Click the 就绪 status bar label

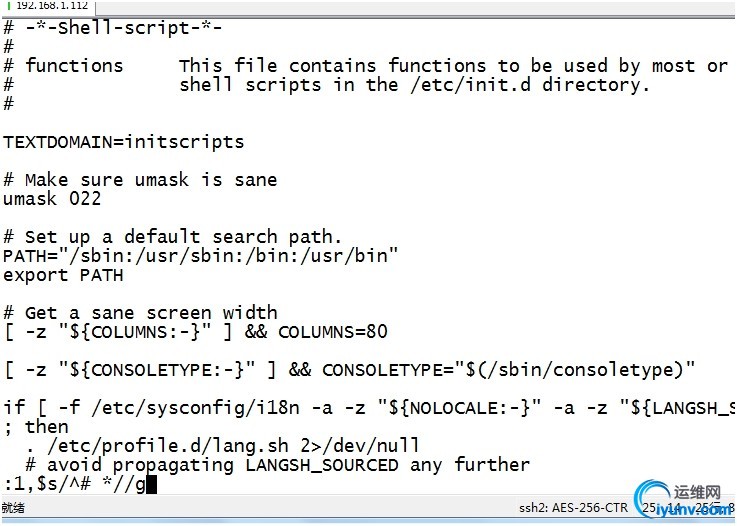14,508
